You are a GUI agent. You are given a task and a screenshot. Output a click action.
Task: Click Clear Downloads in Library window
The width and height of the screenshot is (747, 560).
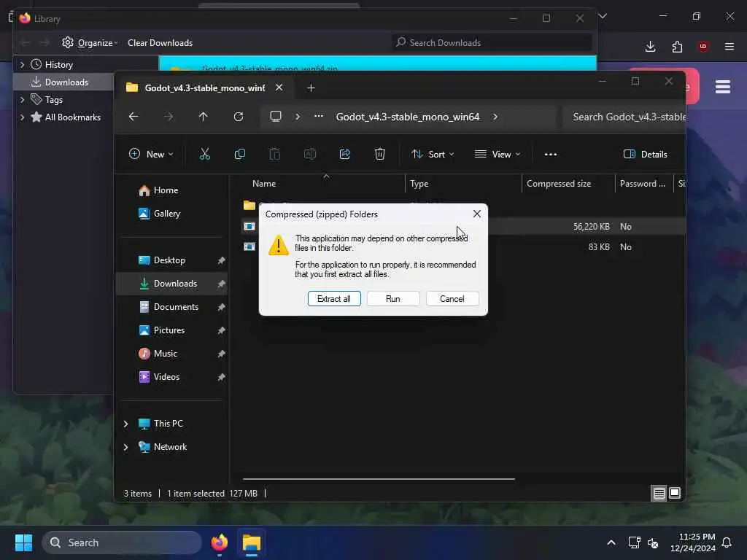160,43
